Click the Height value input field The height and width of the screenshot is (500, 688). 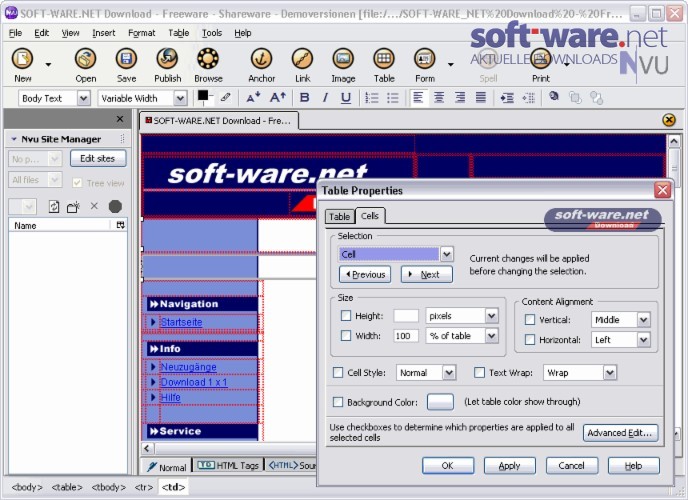coord(405,315)
